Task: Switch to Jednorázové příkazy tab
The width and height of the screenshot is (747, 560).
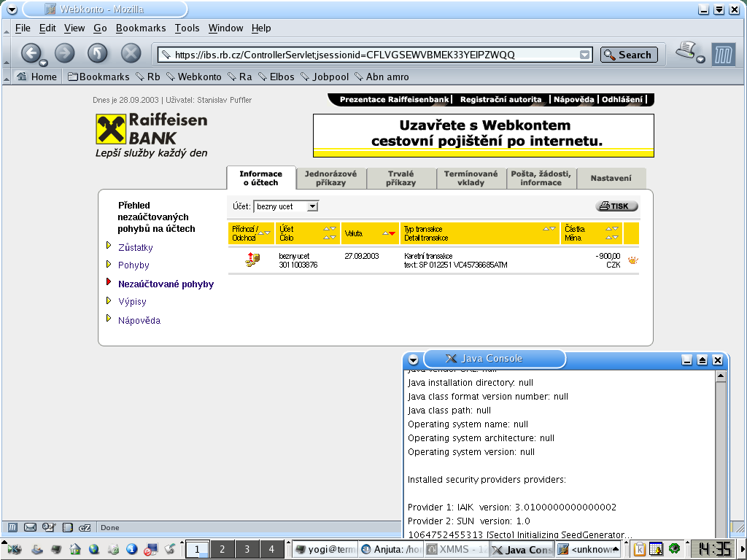Action: (330, 178)
